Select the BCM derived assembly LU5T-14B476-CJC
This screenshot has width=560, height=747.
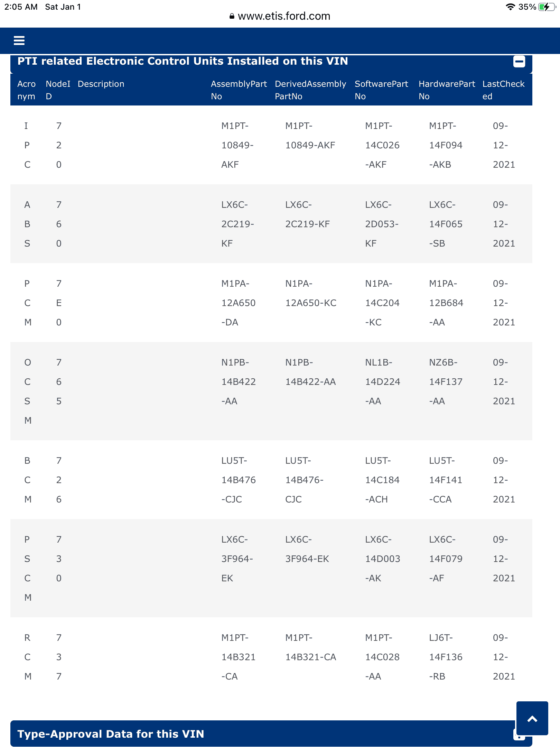304,480
